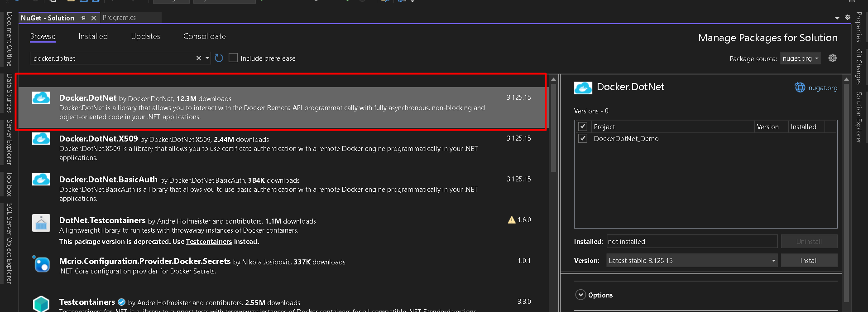
Task: Toggle Include prerelease checkbox
Action: (x=233, y=58)
